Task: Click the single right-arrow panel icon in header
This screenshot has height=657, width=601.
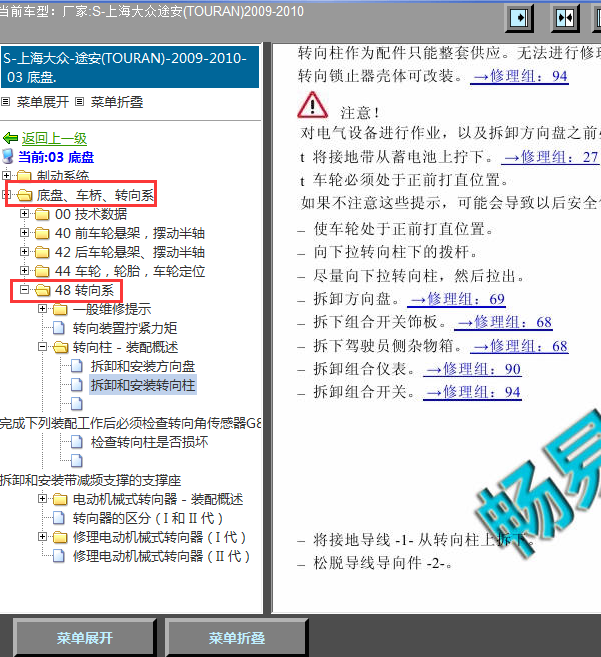Action: coord(520,18)
